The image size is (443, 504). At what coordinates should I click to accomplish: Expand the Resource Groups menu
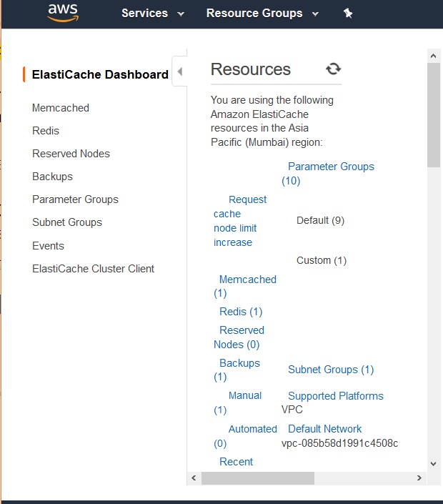[x=262, y=14]
